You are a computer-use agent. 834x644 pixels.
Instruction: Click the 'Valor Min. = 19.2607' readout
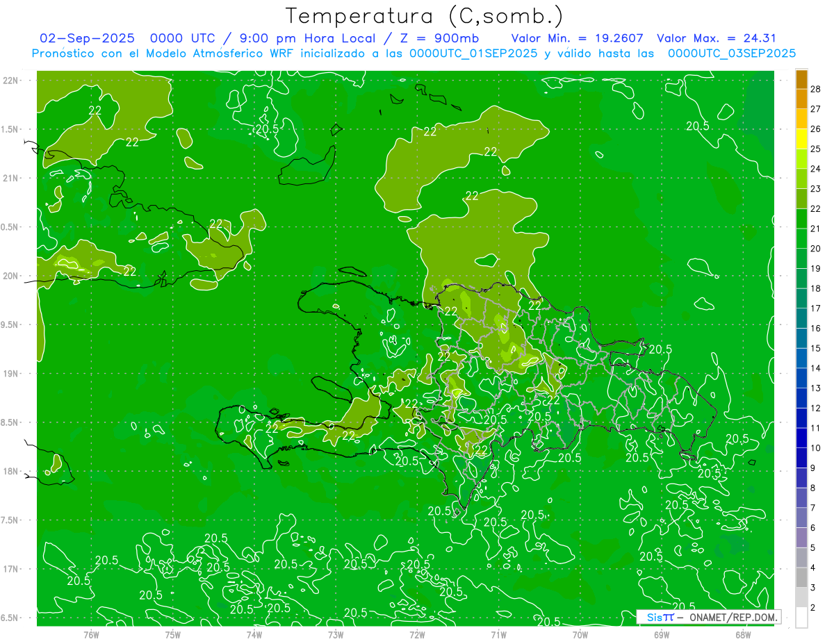click(x=577, y=38)
